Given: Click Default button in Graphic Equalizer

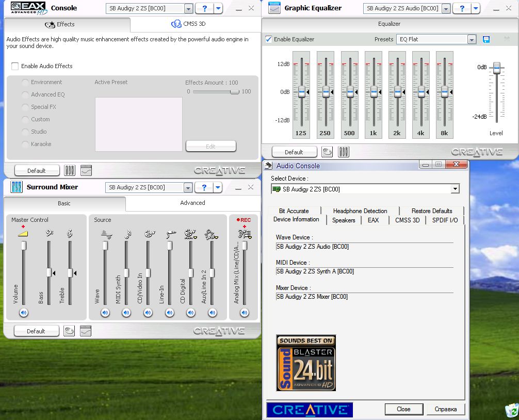Looking at the screenshot, I should pyautogui.click(x=294, y=152).
